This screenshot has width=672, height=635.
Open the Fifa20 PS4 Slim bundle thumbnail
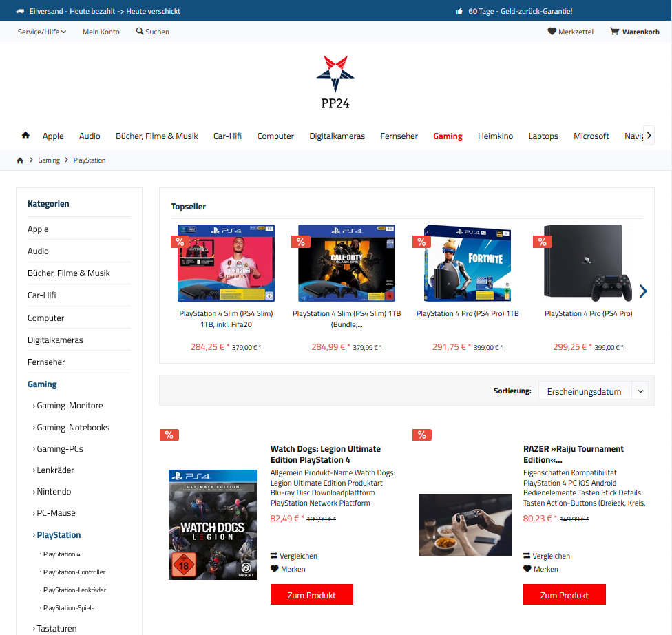[227, 263]
